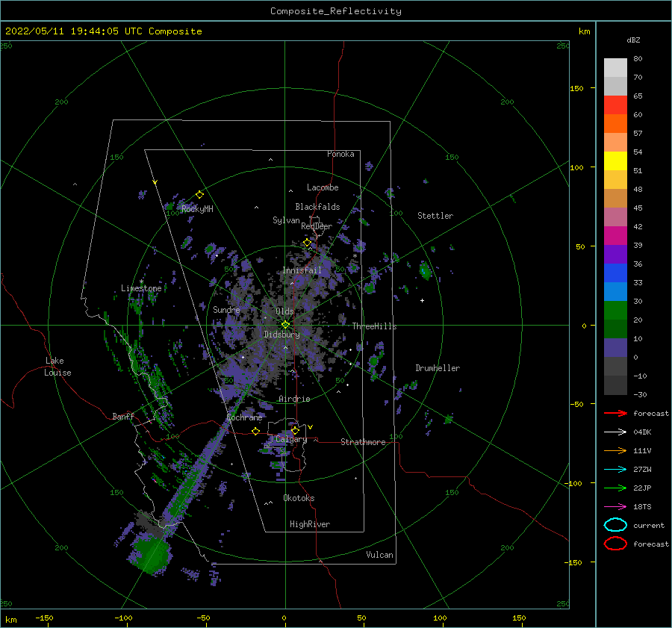Click the Composite_Reflectivity title text
Screen dimensions: 672x628
click(x=336, y=11)
